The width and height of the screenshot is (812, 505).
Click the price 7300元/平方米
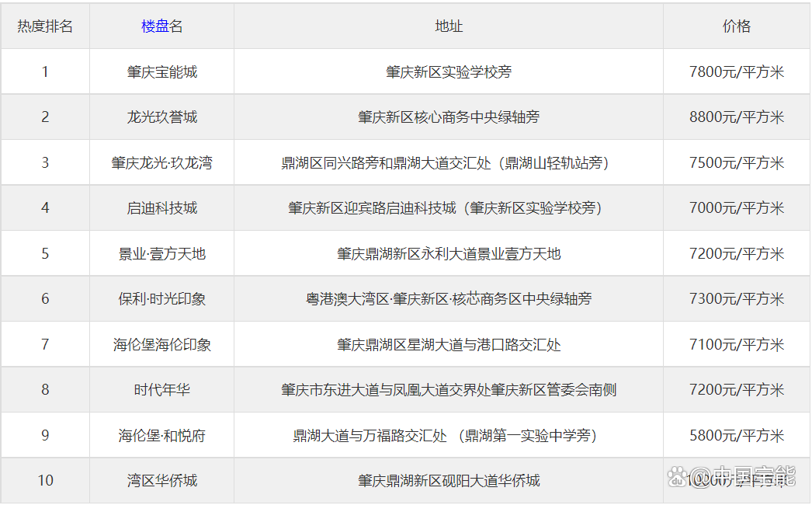click(x=737, y=298)
